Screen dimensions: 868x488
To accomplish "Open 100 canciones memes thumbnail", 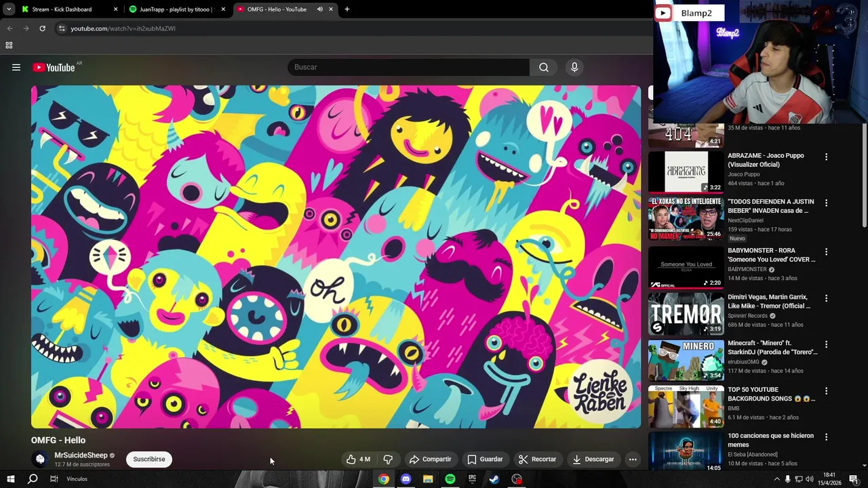I will tap(686, 451).
